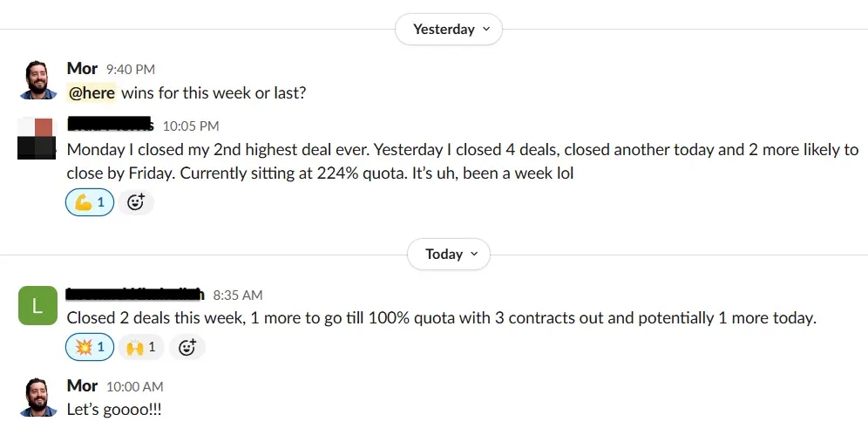Open the 8:35 AM message timestamp
The width and height of the screenshot is (868, 435).
click(x=237, y=296)
